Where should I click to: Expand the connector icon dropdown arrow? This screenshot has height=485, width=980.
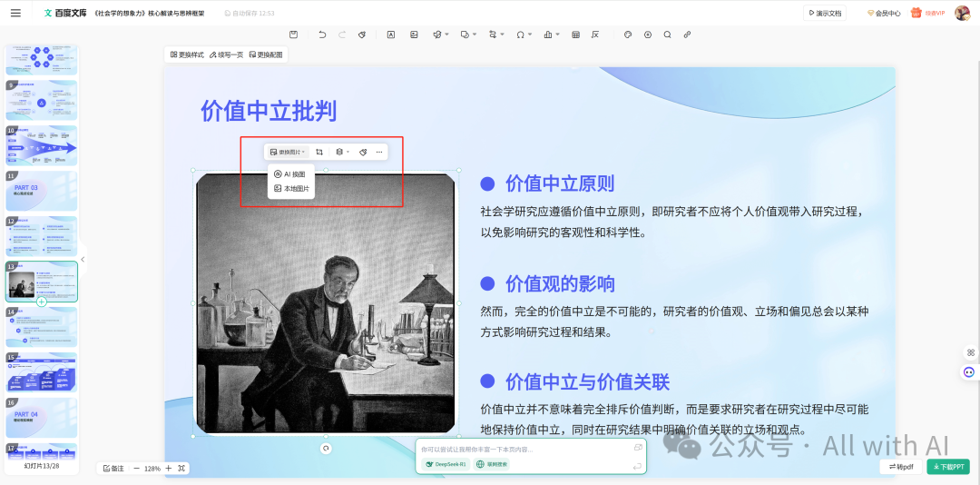point(503,35)
